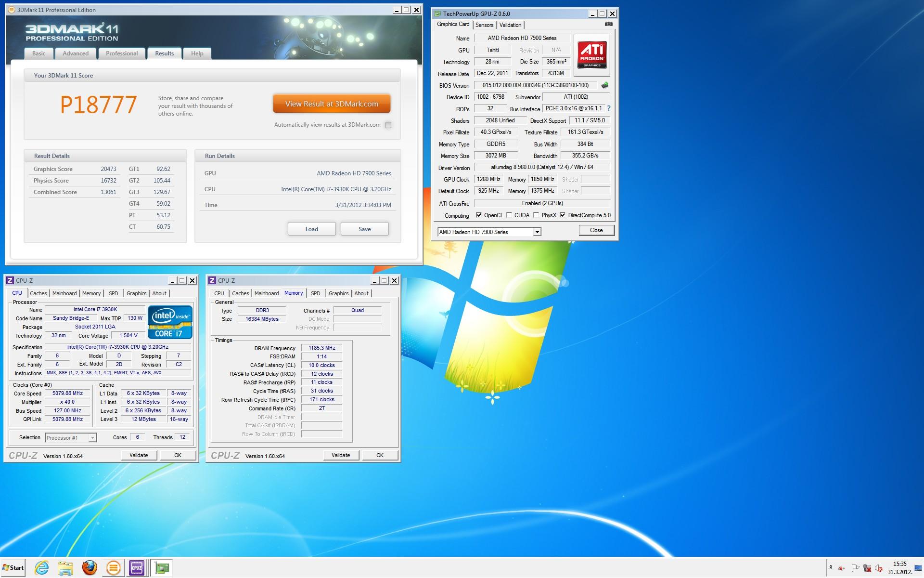
Task: Click the left CPU-Z window title icon
Action: [10, 280]
